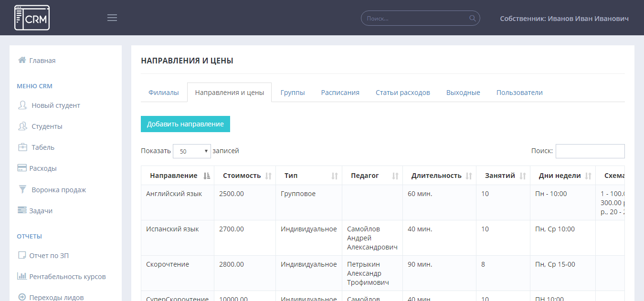Switch to the Филиалы tab
Screen dimensions: 644x301
pos(164,93)
